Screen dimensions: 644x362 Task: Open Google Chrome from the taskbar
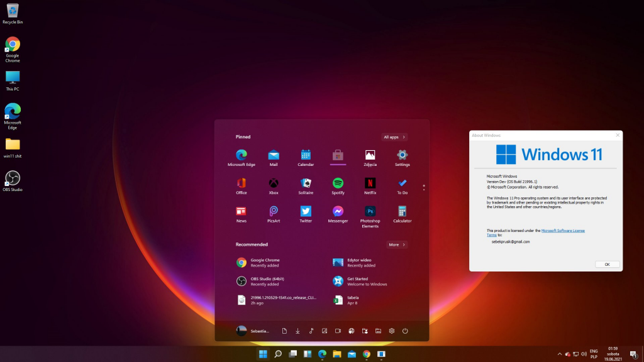point(367,353)
